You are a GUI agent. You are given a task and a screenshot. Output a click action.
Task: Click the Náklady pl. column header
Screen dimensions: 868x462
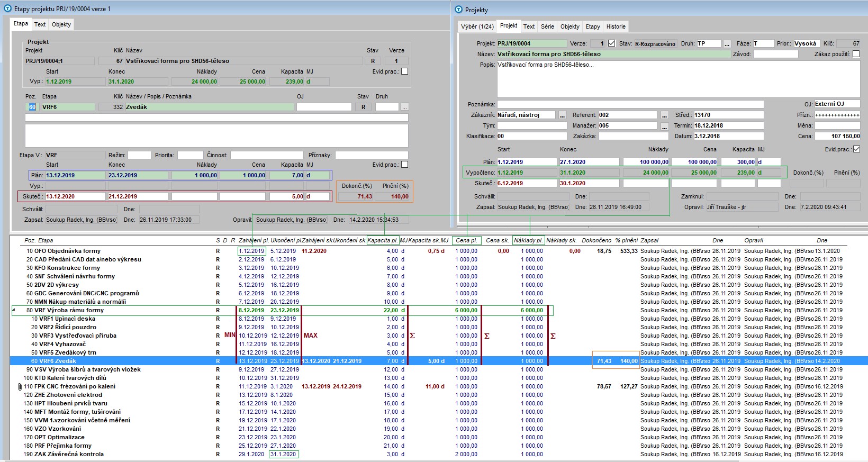tap(528, 240)
